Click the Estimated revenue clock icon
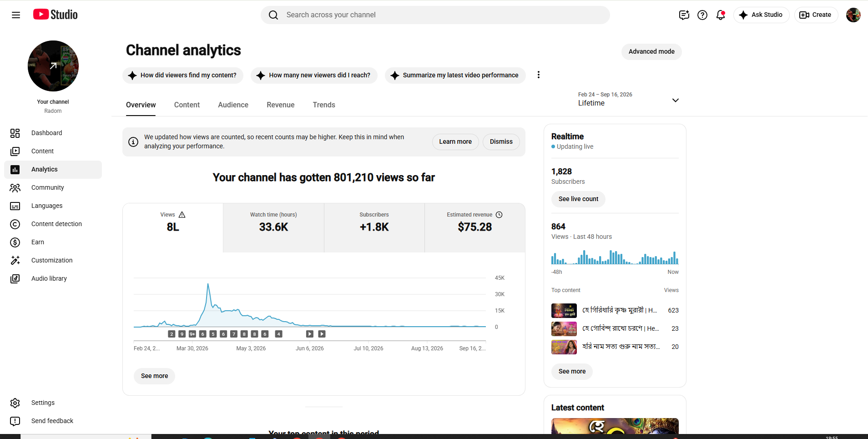 click(499, 215)
